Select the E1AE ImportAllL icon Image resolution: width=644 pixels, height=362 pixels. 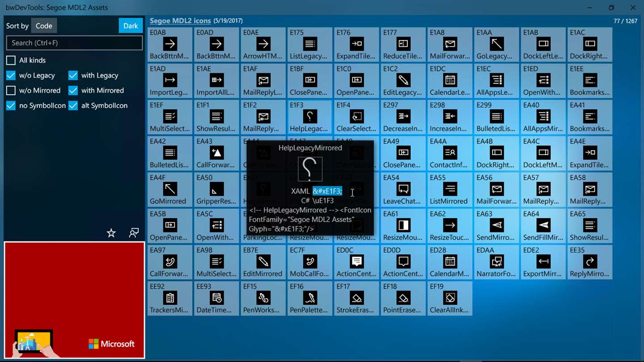(216, 81)
